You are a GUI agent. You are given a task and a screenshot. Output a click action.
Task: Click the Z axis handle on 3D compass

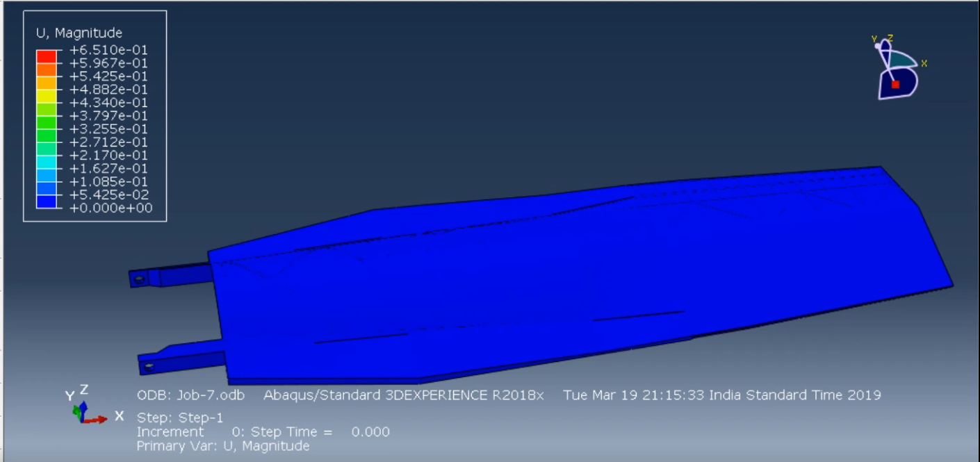pyautogui.click(x=890, y=39)
